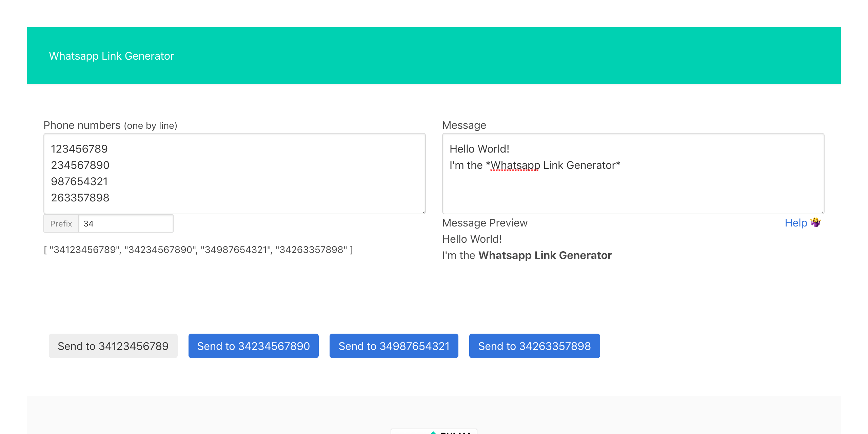Click Send to 34987654321 button
Screen dimensions: 868x434
[x=394, y=346]
